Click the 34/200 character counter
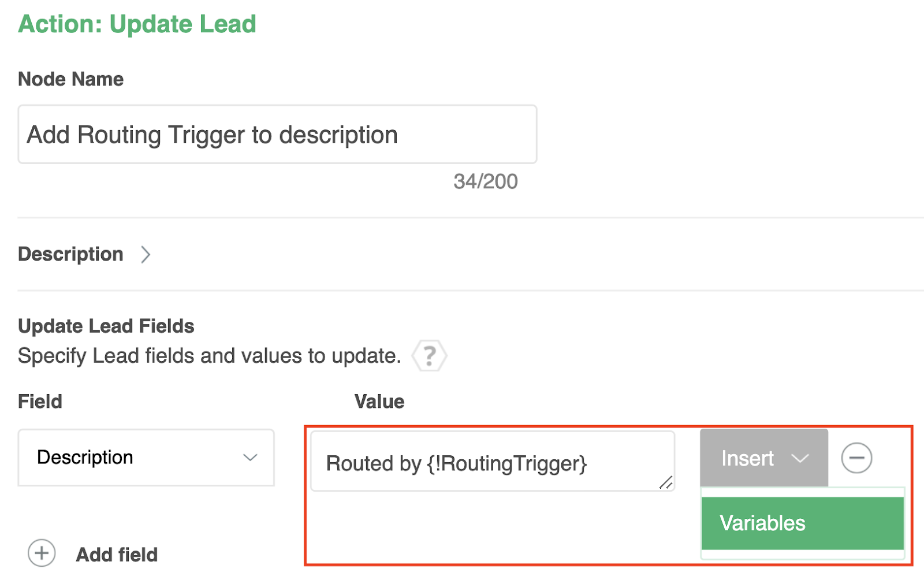 tap(485, 181)
